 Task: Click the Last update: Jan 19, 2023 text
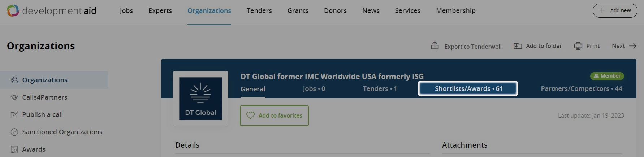[591, 115]
